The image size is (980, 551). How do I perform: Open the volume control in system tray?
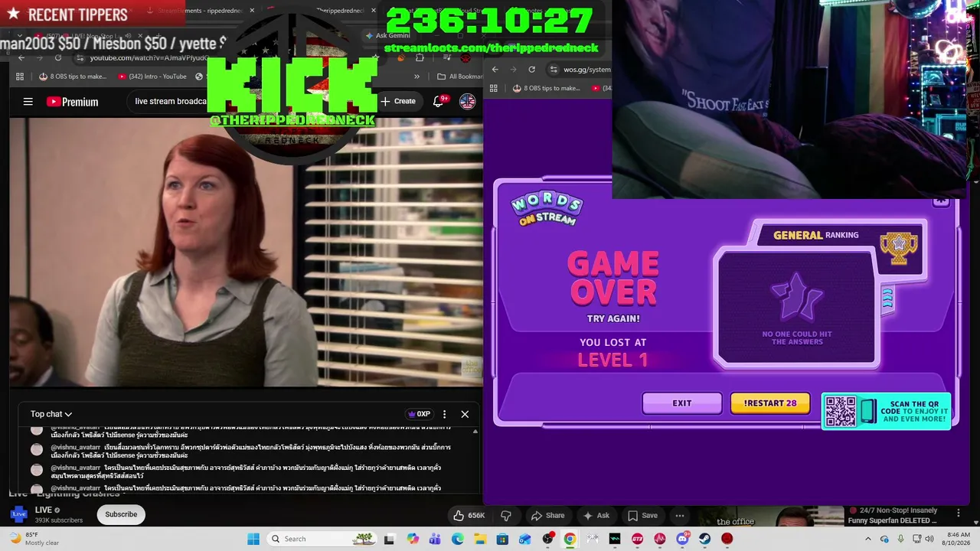pyautogui.click(x=929, y=539)
